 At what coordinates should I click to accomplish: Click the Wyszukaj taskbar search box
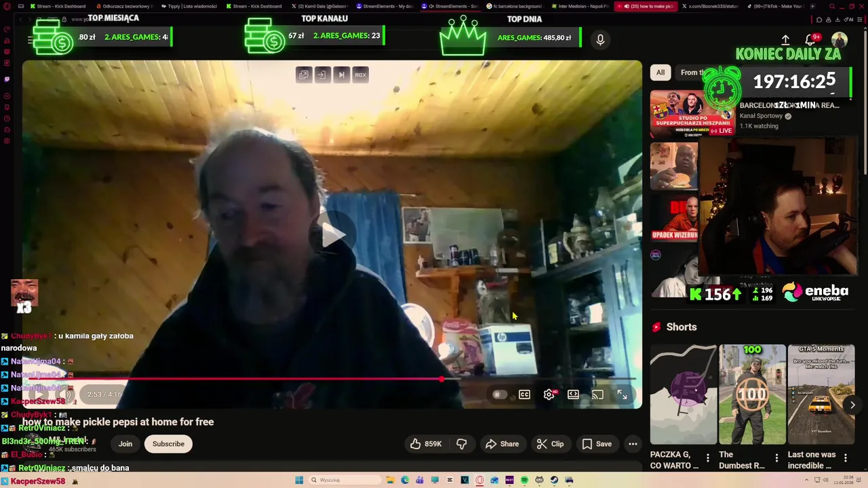[343, 480]
